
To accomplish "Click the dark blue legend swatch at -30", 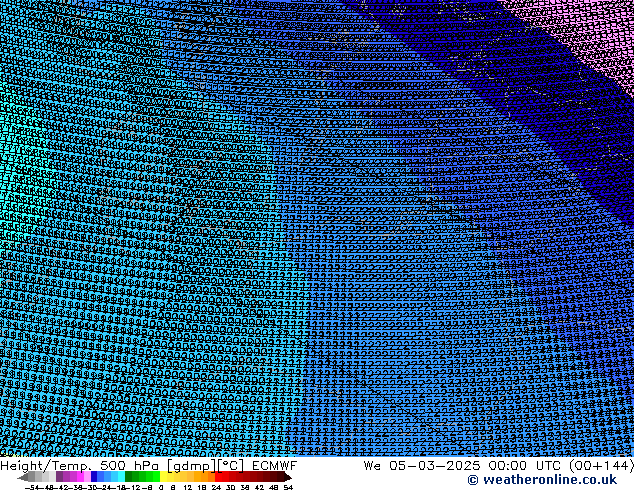I will [94, 476].
